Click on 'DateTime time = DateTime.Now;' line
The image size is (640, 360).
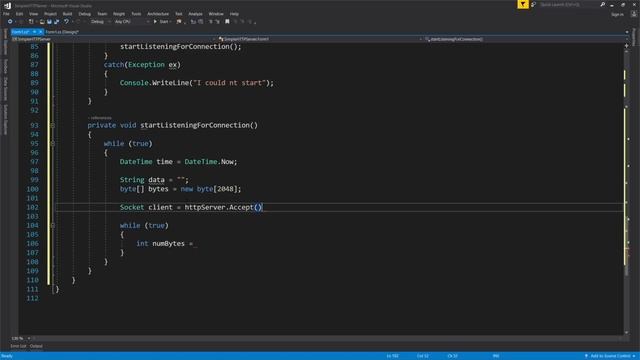click(x=178, y=162)
